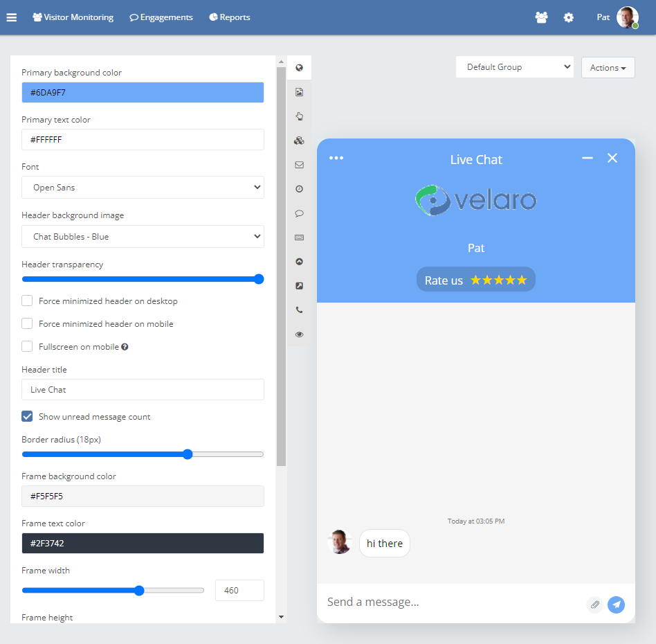656x644 pixels.
Task: Open the Font dropdown showing Open Sans
Action: tap(143, 188)
